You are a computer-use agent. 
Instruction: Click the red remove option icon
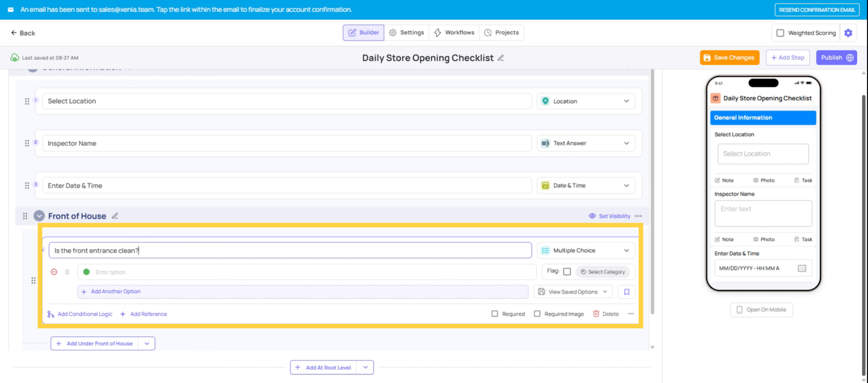(x=54, y=272)
